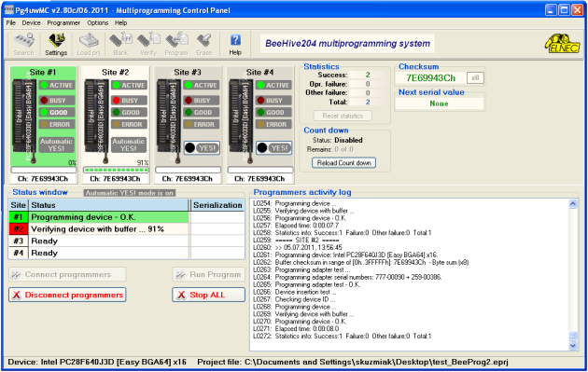This screenshot has width=588, height=372.
Task: Click Site #1 empty progress bar
Action: point(44,170)
